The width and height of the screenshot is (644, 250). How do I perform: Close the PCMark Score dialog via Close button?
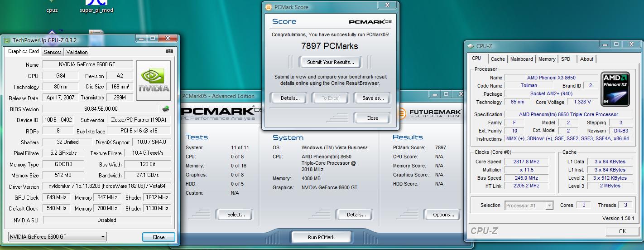click(372, 118)
